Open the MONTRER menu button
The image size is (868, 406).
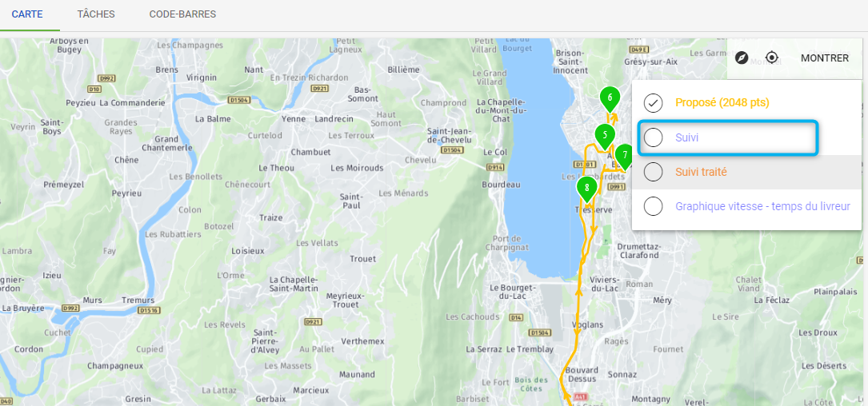click(825, 58)
